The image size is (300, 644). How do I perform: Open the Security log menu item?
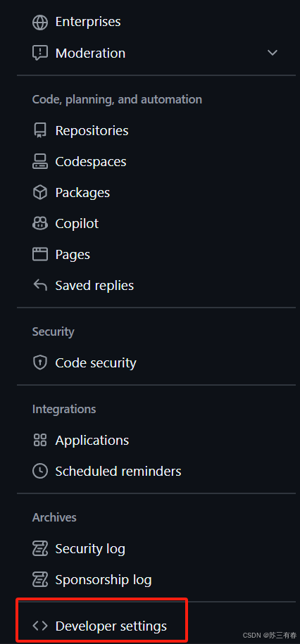point(156,549)
